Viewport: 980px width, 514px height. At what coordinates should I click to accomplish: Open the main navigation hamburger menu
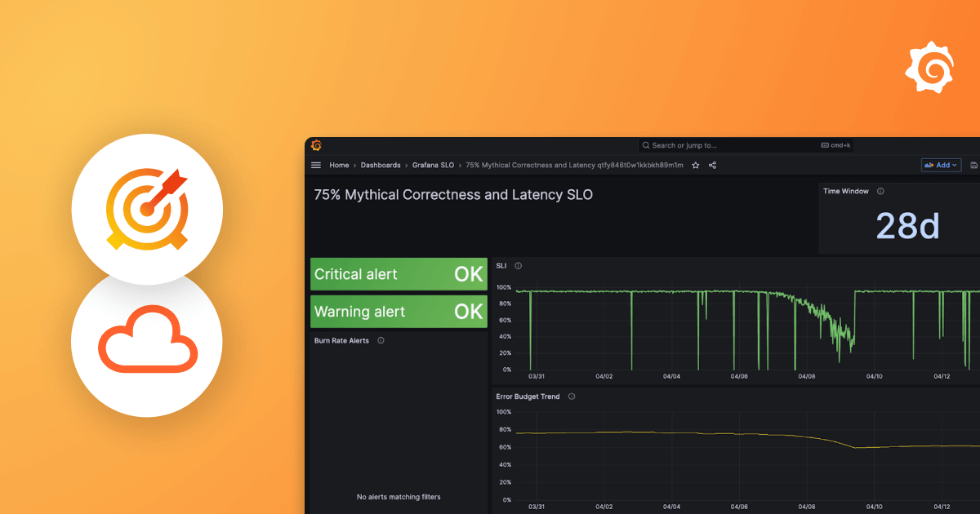tap(316, 165)
